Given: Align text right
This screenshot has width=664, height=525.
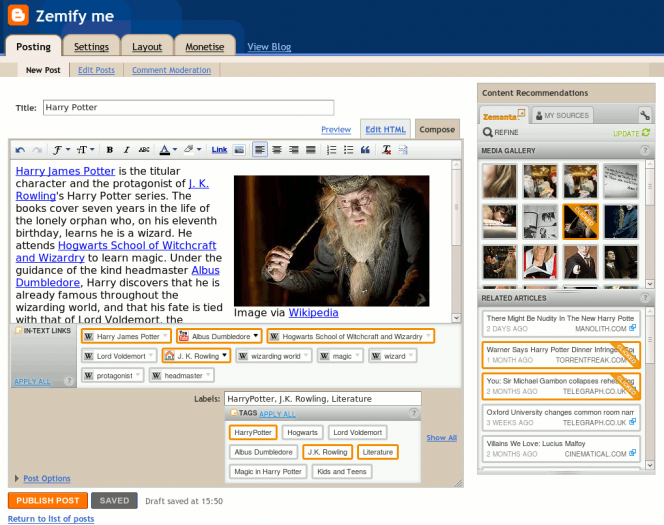Looking at the screenshot, I should 294,149.
